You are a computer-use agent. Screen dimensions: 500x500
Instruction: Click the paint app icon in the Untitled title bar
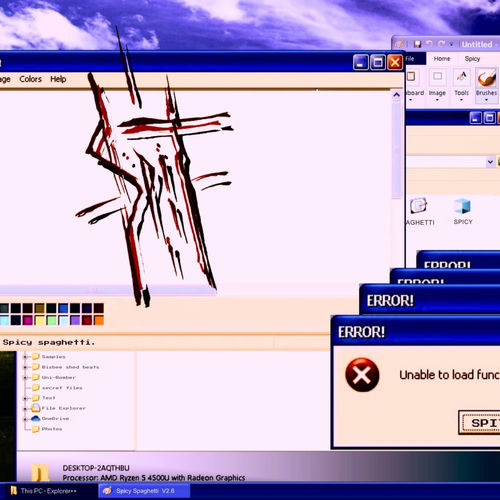pos(399,44)
